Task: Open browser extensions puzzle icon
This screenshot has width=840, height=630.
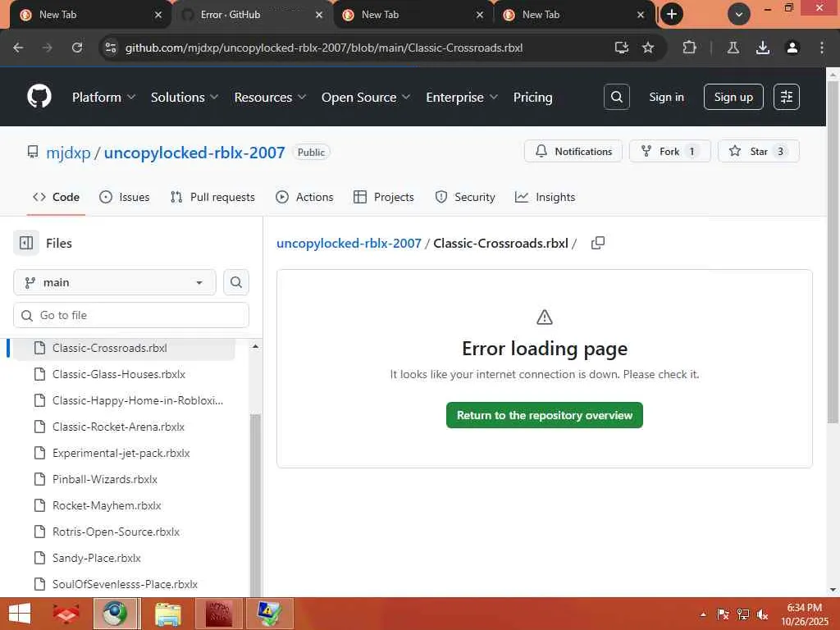Action: coord(689,48)
